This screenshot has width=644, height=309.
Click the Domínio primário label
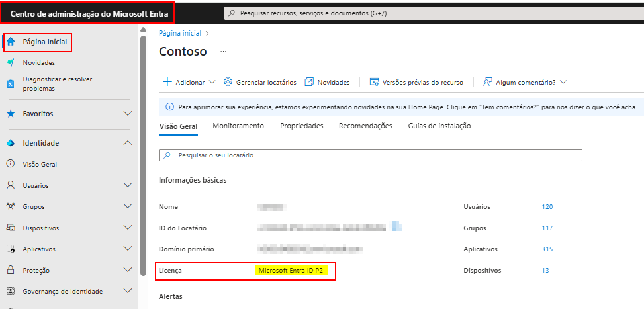click(187, 249)
